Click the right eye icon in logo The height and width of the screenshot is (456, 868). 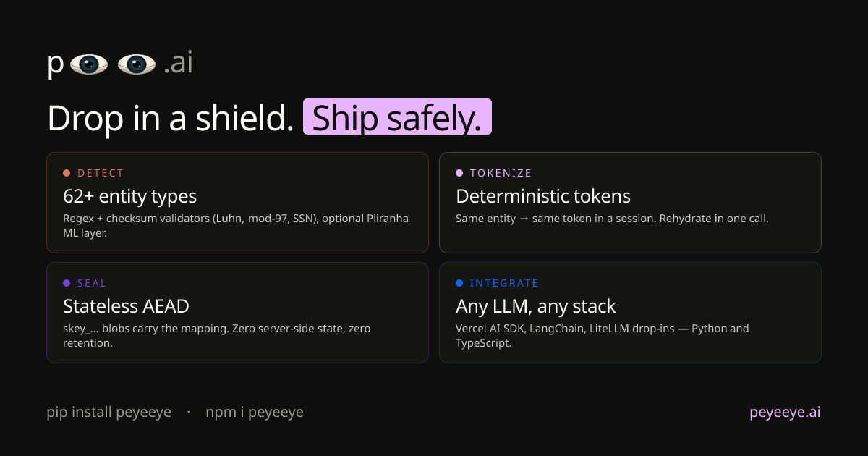pyautogui.click(x=137, y=64)
